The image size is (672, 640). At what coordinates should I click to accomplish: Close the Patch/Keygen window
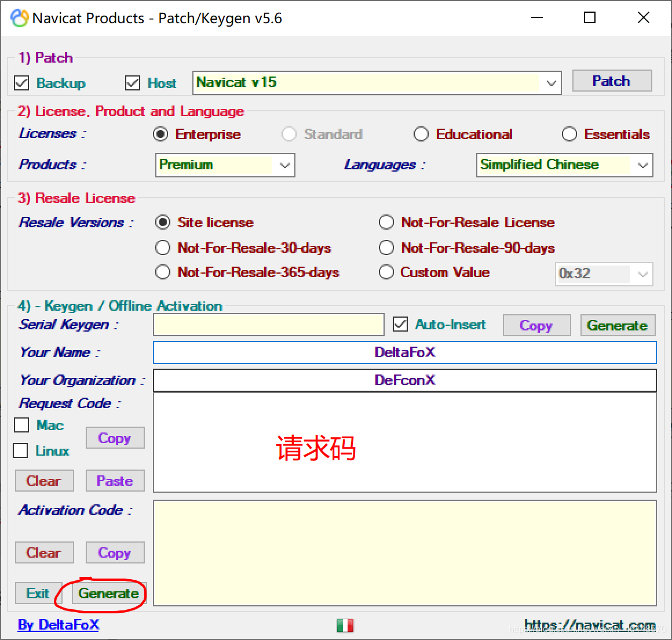[x=643, y=17]
